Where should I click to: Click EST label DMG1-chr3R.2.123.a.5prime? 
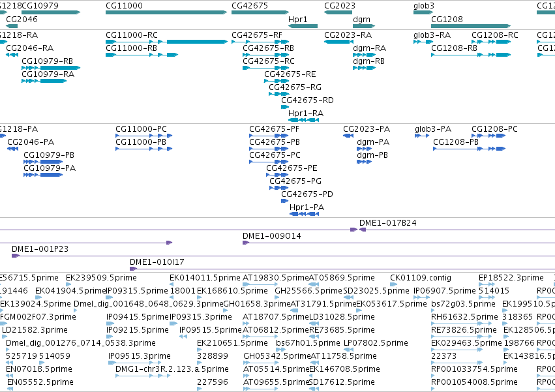(172, 369)
